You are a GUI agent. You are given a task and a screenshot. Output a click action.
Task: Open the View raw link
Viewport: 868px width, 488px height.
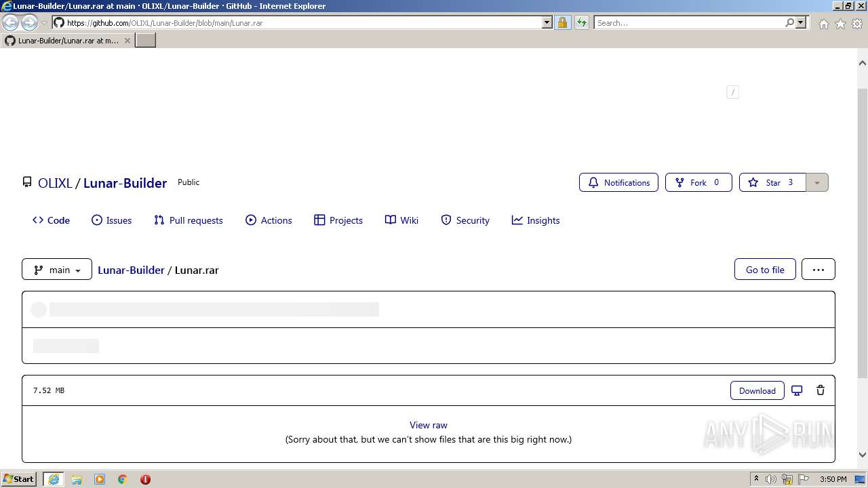[x=429, y=425]
